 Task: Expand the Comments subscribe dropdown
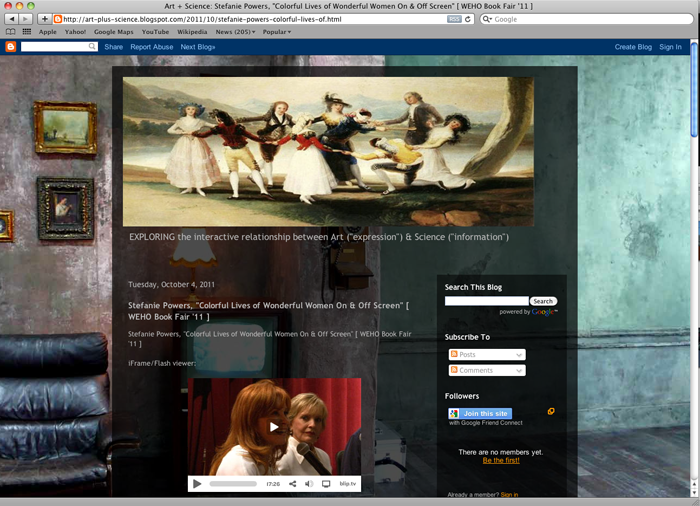[519, 370]
